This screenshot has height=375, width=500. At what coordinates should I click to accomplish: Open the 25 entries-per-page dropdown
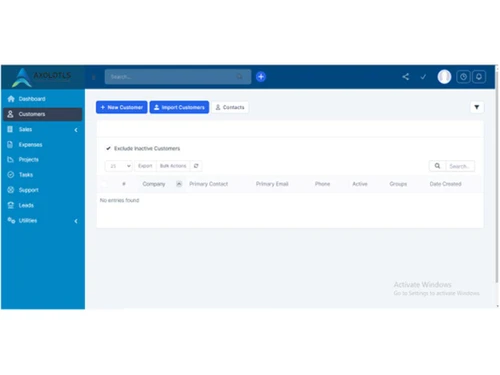[119, 166]
